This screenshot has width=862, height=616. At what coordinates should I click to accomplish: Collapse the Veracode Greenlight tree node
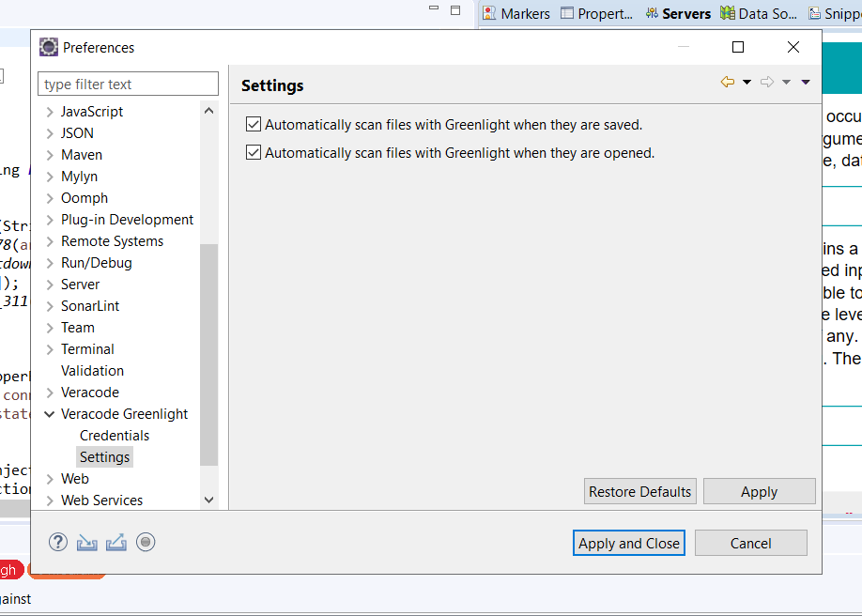(49, 413)
